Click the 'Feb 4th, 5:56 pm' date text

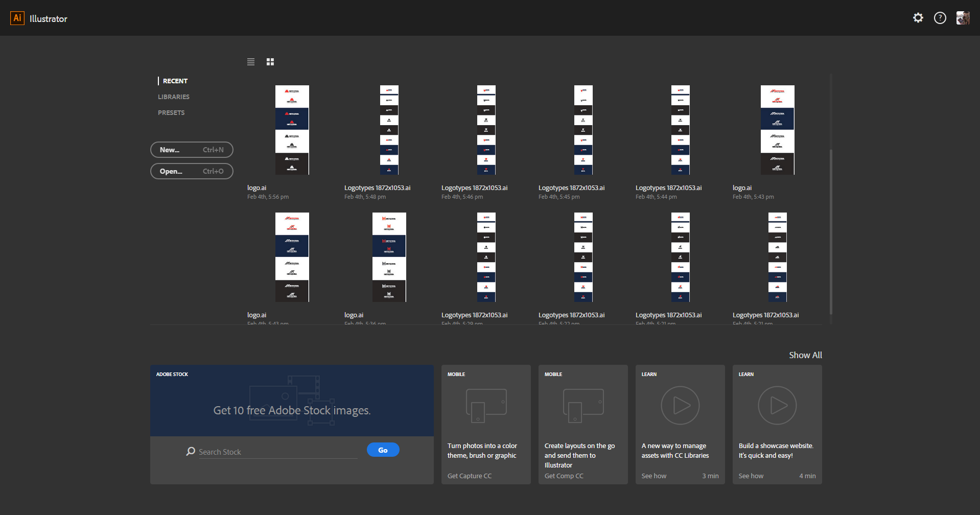pos(268,197)
